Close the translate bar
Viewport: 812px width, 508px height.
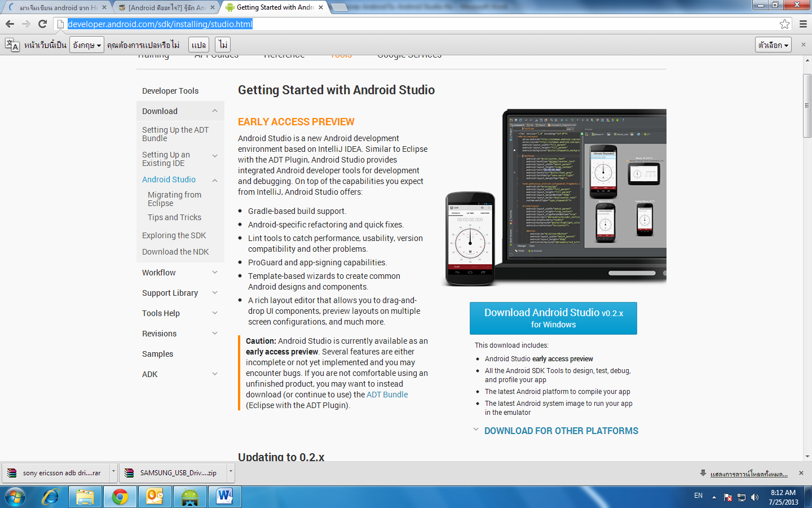804,45
